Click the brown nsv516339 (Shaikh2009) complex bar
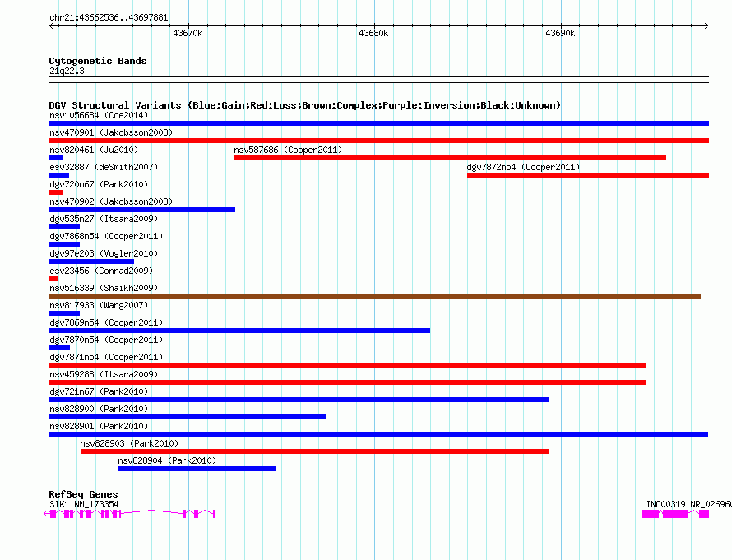 [x=374, y=296]
